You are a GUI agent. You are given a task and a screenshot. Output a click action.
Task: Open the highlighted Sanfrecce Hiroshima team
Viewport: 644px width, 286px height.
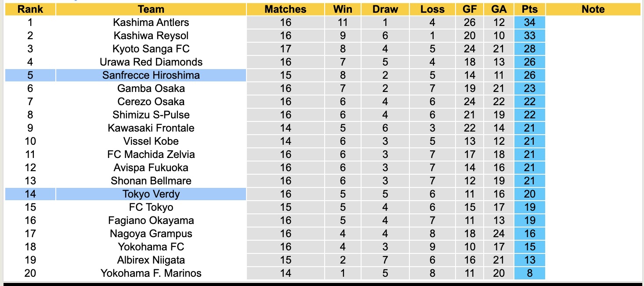(151, 75)
